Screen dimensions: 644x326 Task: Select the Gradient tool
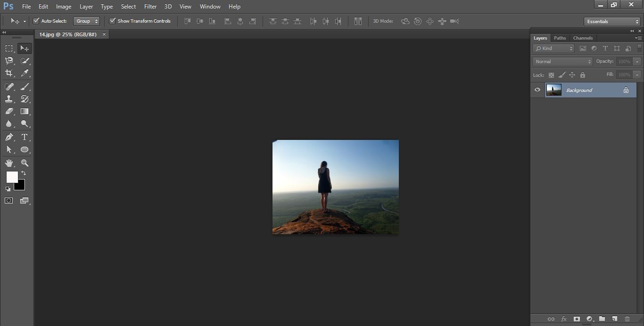pos(25,111)
